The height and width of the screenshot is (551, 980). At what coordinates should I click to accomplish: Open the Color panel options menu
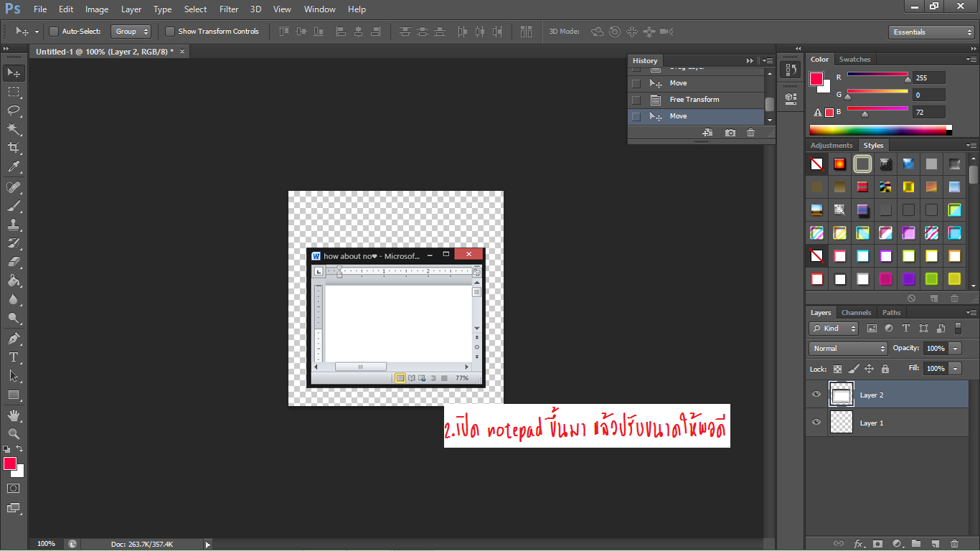click(971, 60)
